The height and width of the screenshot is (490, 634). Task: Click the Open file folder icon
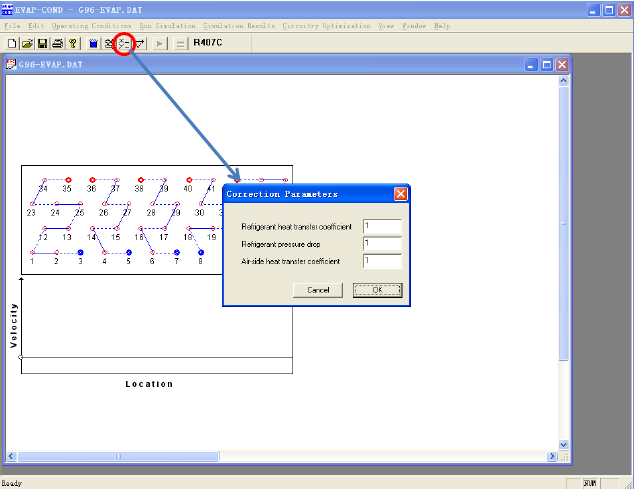pyautogui.click(x=27, y=44)
